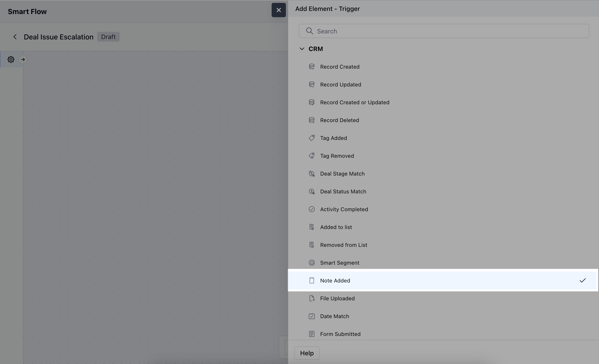Click the Smart Segment icon
Viewport: 599px width, 364px height.
(312, 263)
